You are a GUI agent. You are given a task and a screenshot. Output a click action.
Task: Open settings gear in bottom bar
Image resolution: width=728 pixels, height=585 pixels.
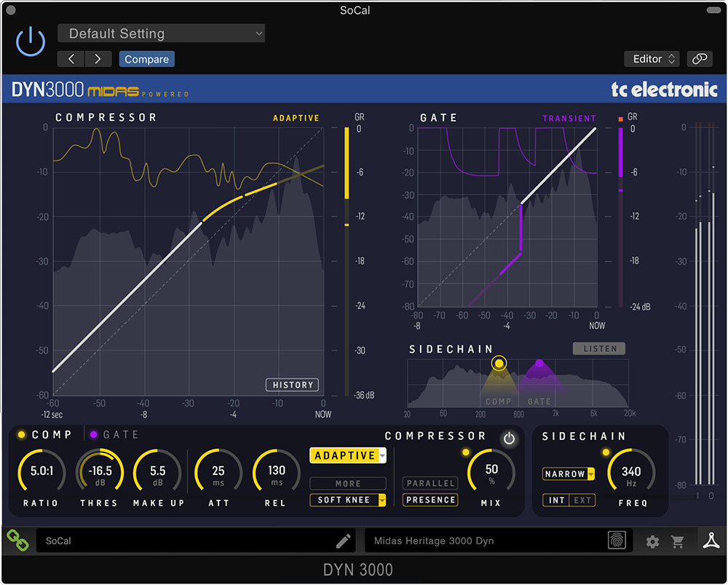652,541
